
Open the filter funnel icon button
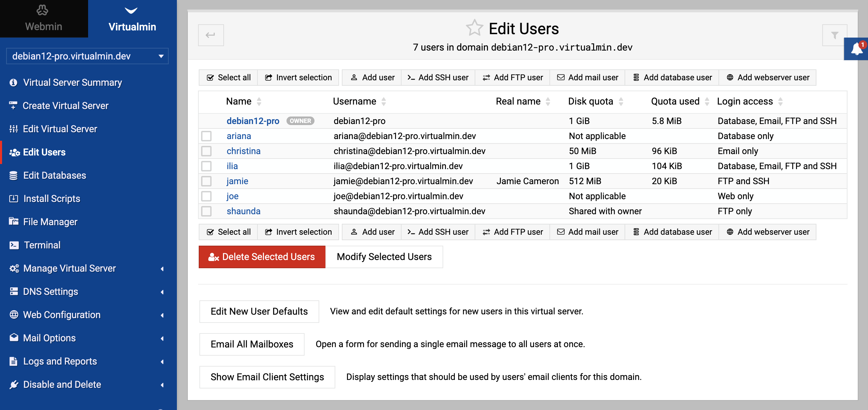[835, 35]
